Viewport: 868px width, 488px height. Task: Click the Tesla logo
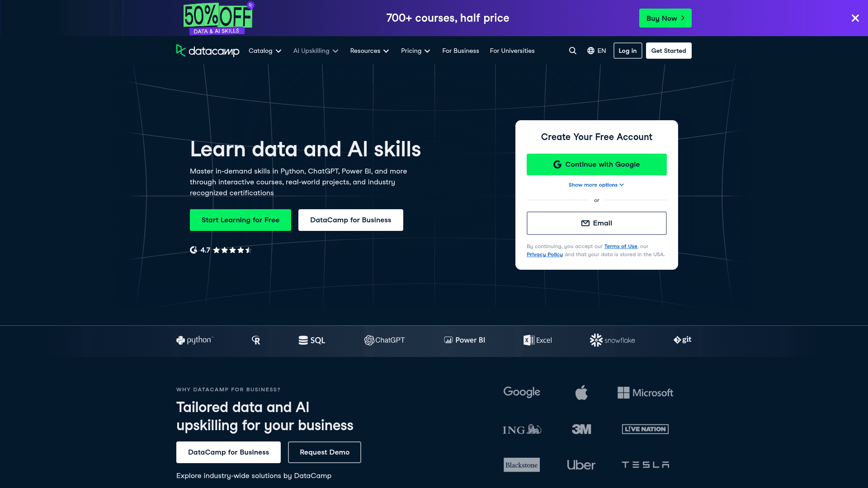(645, 465)
